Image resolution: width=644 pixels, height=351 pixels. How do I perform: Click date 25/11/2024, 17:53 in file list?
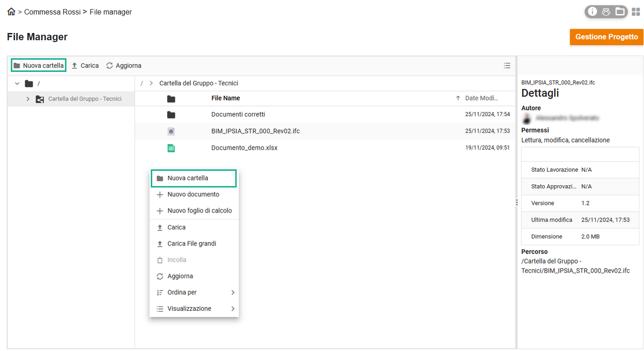487,131
